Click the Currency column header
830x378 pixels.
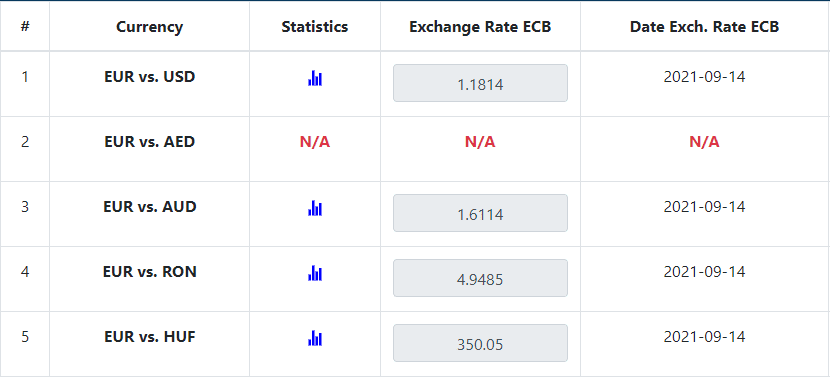tap(150, 27)
